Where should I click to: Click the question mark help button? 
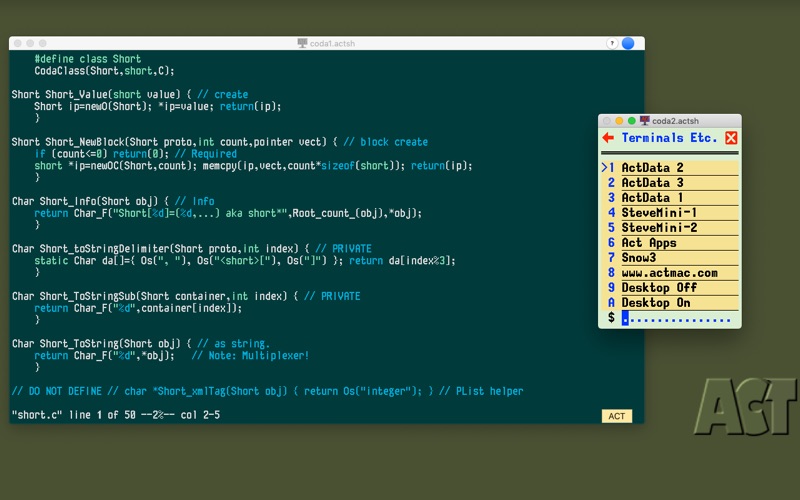click(x=612, y=43)
